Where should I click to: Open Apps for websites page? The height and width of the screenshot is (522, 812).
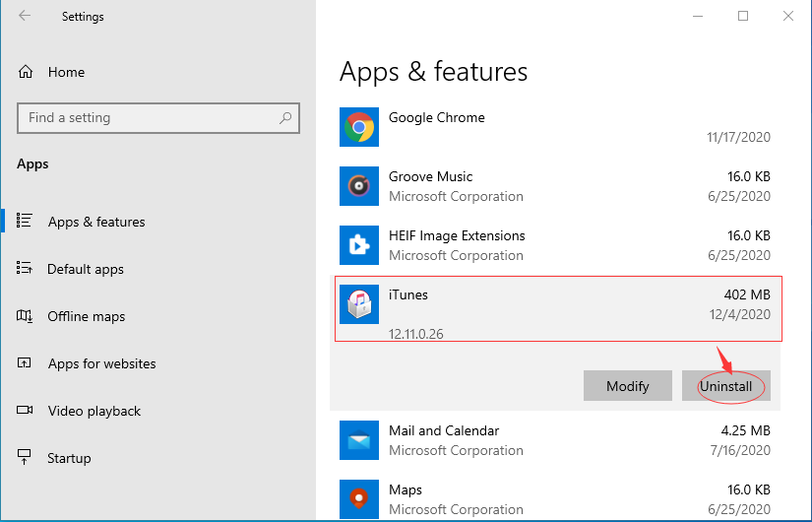point(102,363)
